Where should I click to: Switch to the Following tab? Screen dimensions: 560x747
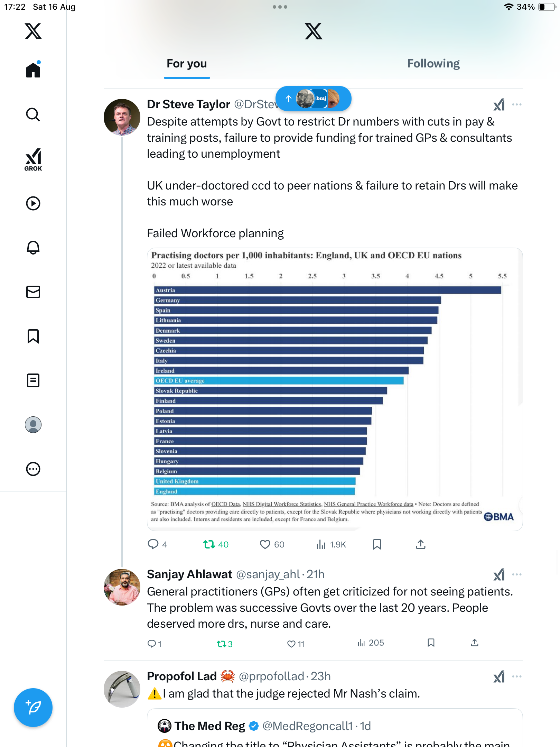433,64
